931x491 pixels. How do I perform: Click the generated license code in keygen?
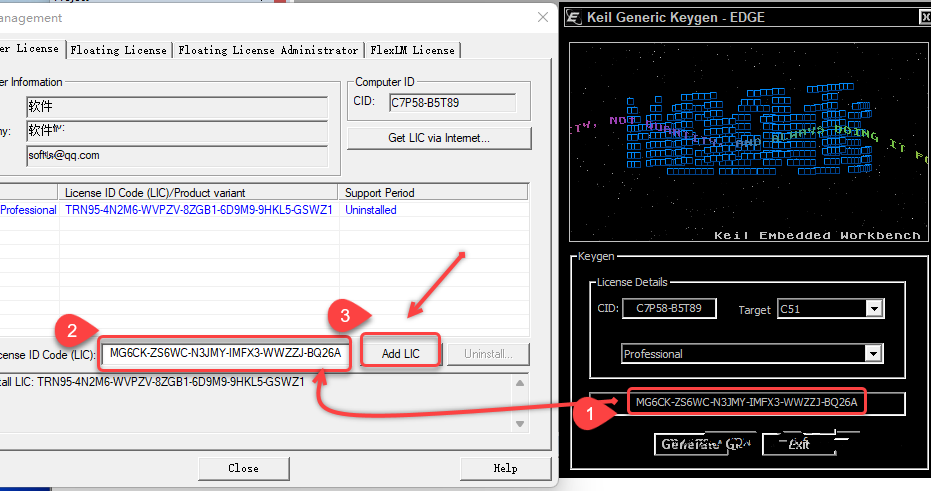tap(746, 403)
